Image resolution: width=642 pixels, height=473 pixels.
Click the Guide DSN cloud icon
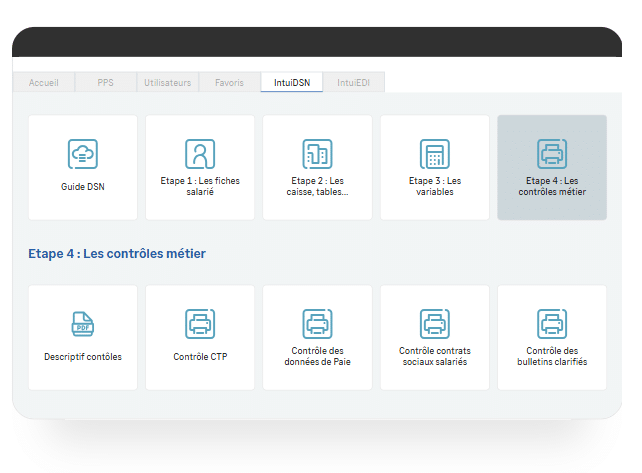(83, 154)
